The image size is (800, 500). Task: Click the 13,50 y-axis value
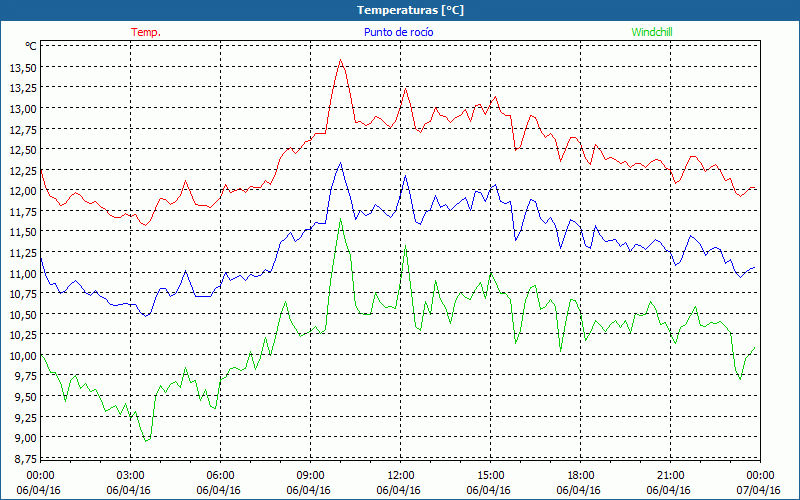(22, 67)
